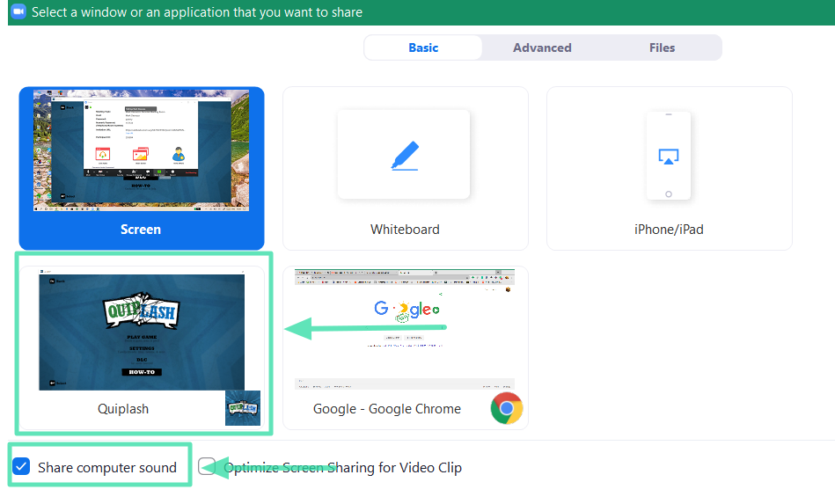Click the Whiteboard label
Image resolution: width=835 pixels, height=504 pixels.
pos(405,230)
